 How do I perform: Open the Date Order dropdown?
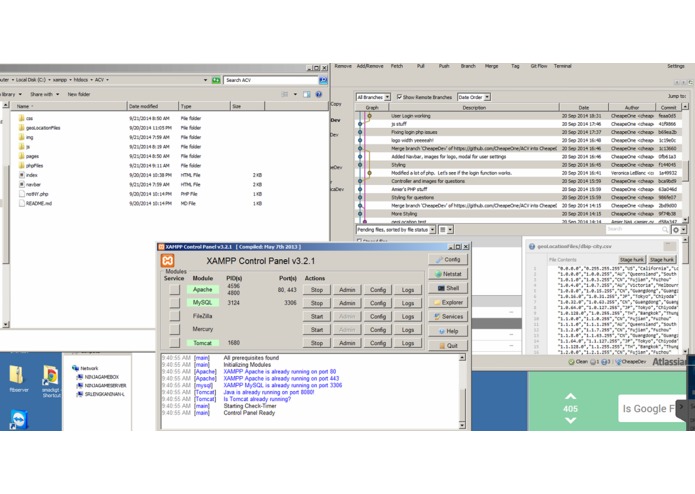pyautogui.click(x=473, y=97)
